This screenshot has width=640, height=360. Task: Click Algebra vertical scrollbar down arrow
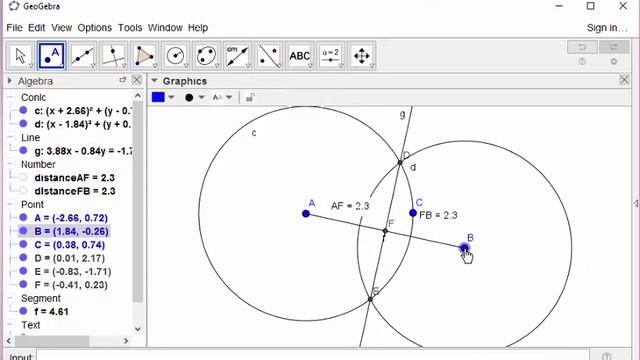[x=138, y=329]
